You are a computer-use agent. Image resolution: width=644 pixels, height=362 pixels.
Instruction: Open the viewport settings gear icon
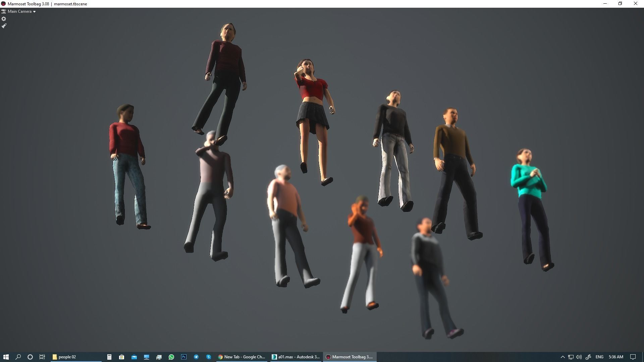4,19
